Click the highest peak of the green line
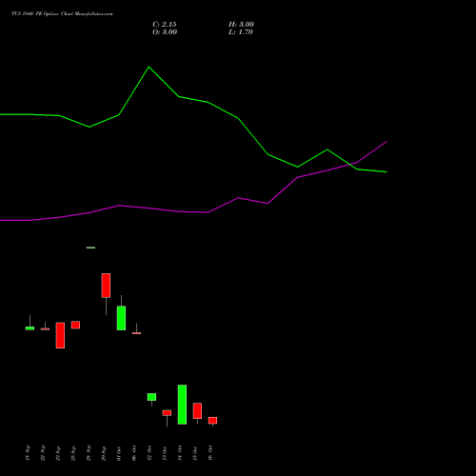This screenshot has width=476, height=476. [149, 67]
